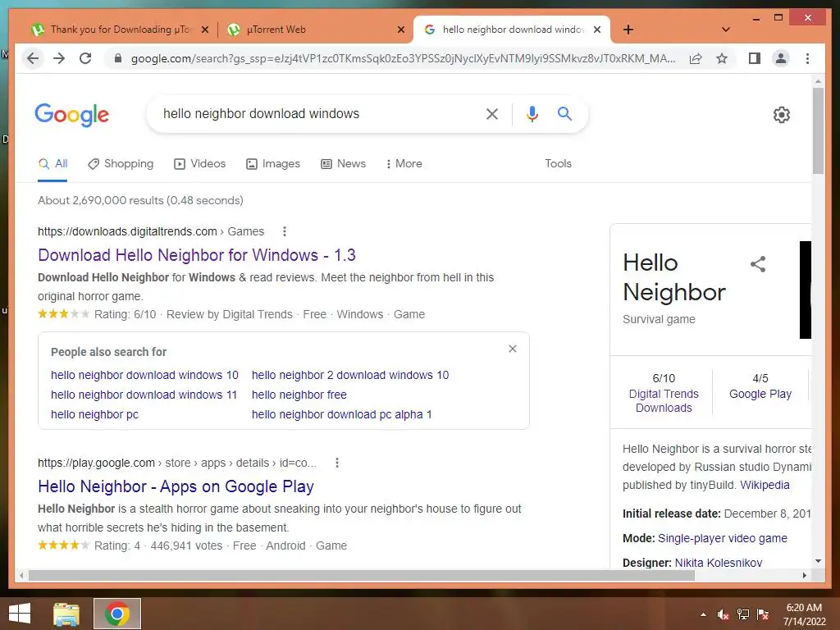
Task: Open the taskbar clock and date
Action: click(804, 614)
